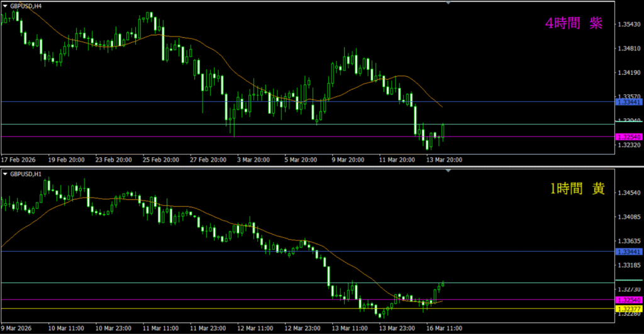Viewport: 644px width, 334px height.
Task: Click the '16 Mar 11:00' time label on H1 axis
Action: pos(444,328)
